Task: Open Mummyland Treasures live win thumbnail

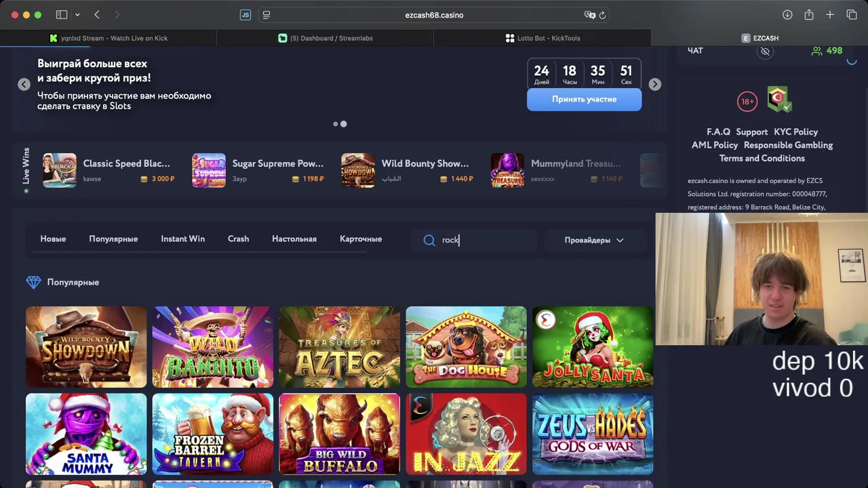Action: [x=507, y=170]
